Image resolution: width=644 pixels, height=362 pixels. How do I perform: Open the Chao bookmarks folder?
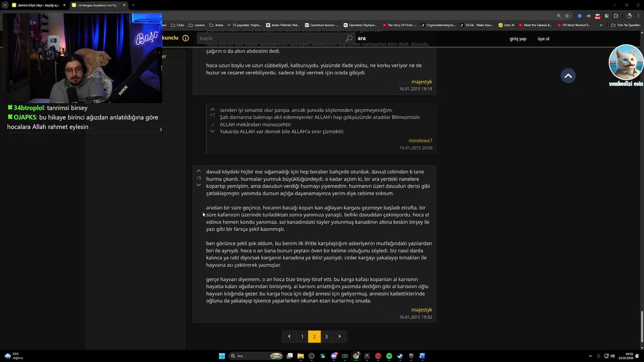pyautogui.click(x=178, y=25)
